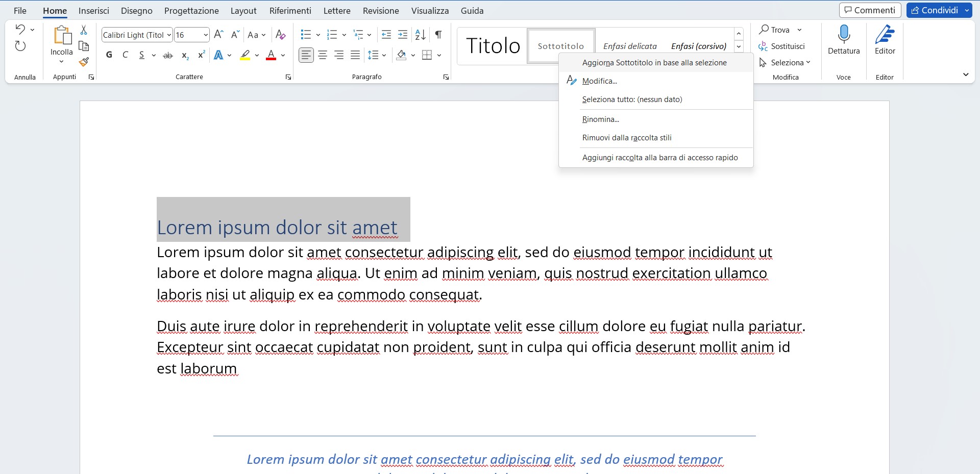Open the Commenti panel

tap(870, 10)
